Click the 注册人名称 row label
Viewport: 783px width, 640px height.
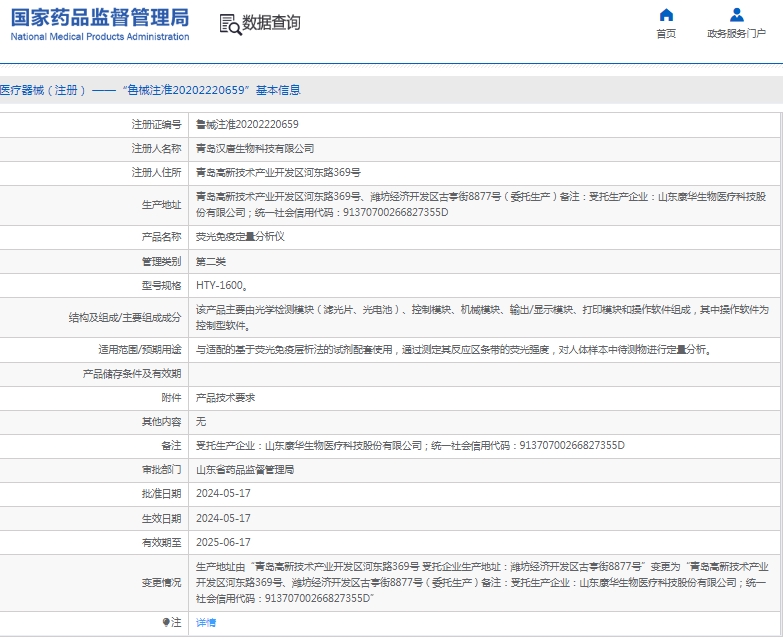click(x=156, y=148)
